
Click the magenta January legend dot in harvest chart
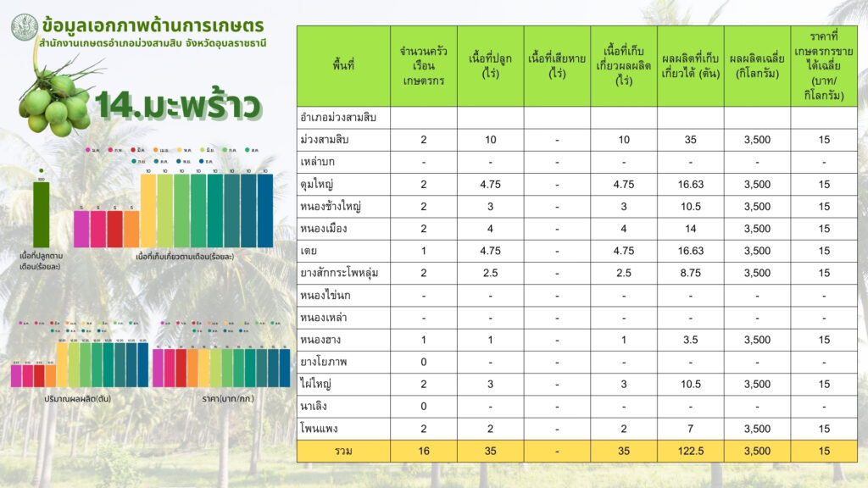[x=90, y=149]
